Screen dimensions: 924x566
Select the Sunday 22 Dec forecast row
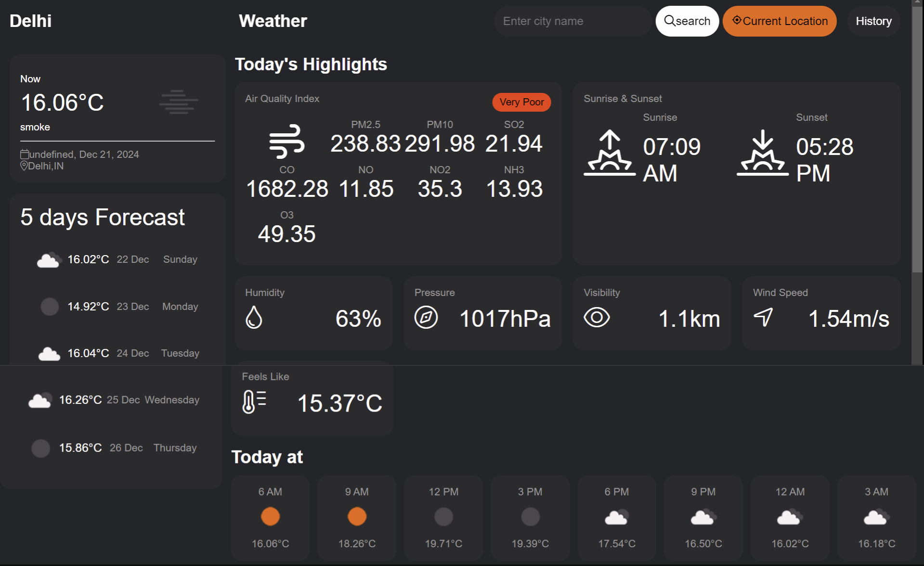pos(117,260)
